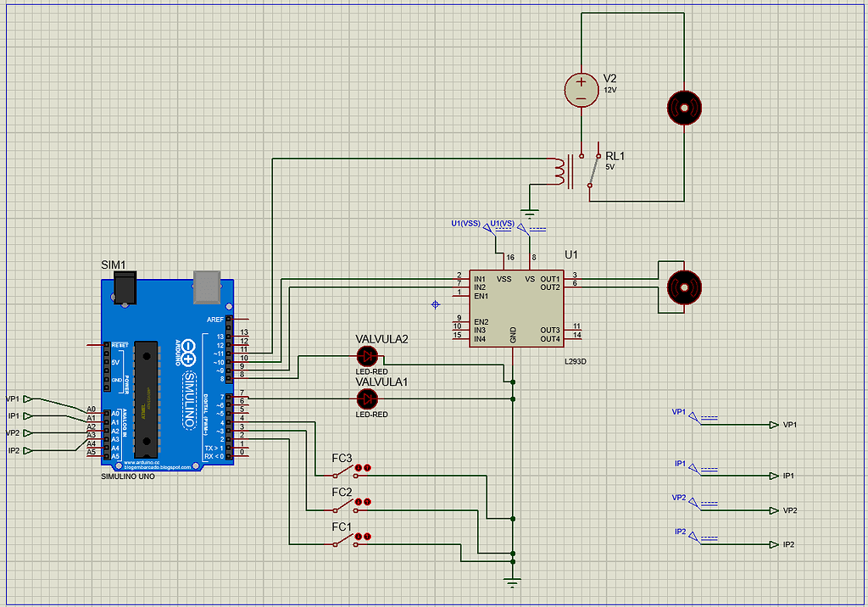Select the VALVULA1 red LED
Viewport: 868px width, 607px height.
point(366,398)
